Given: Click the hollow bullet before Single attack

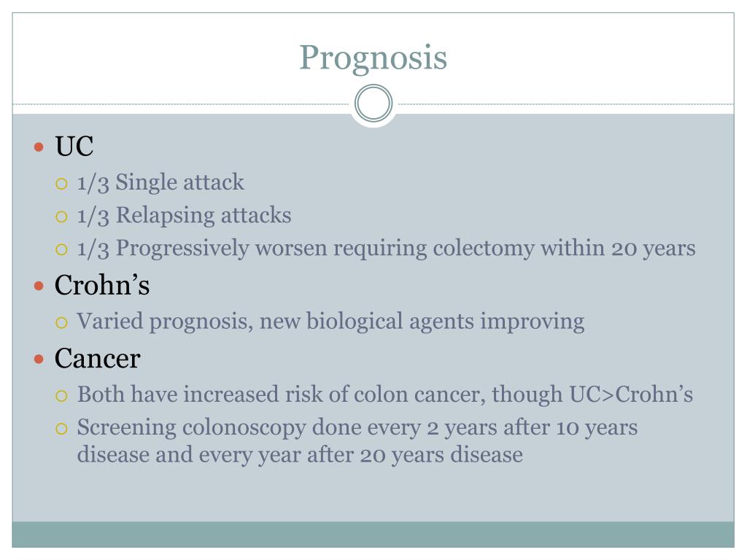Looking at the screenshot, I should (x=62, y=183).
